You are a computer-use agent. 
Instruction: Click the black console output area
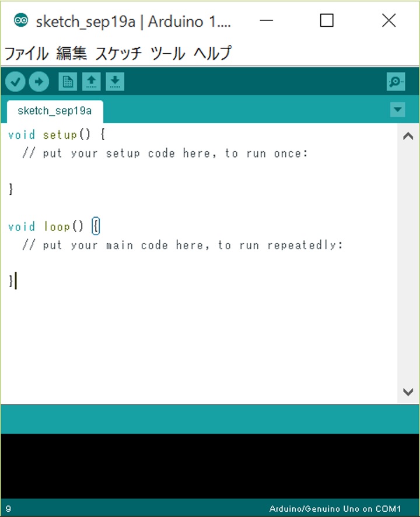tap(210, 466)
